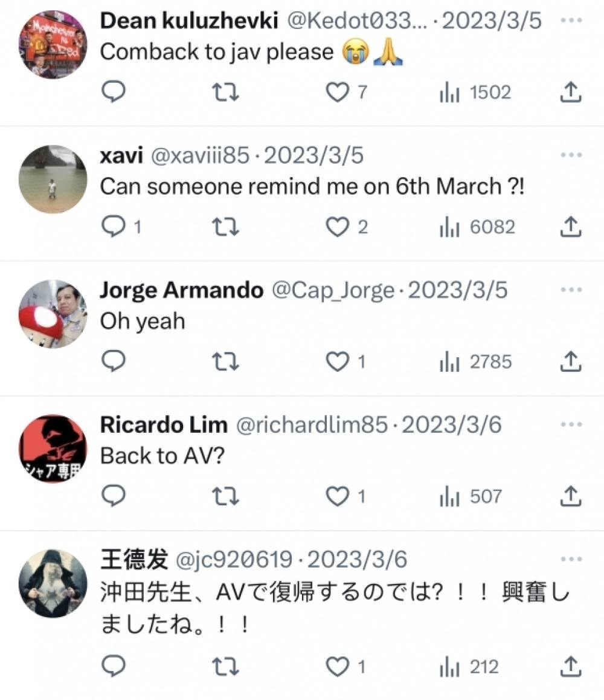This screenshot has width=604, height=700.
Task: Reply to 王德发's Japanese tweet
Action: click(x=114, y=666)
